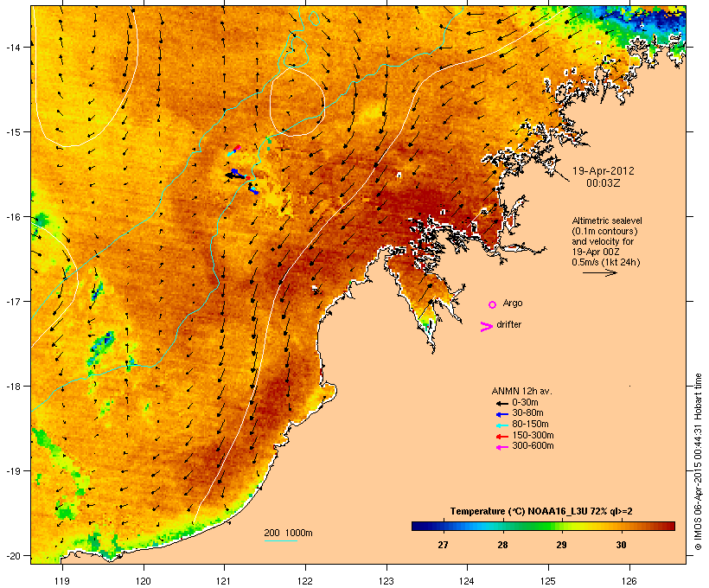Click the 200 1000m contour label
This screenshot has width=709, height=588.
tap(288, 533)
